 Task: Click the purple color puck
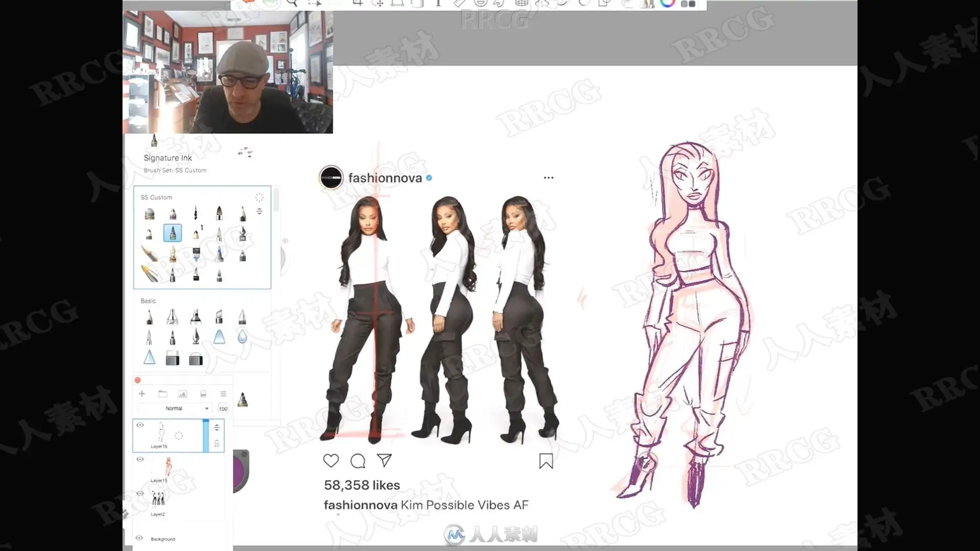click(x=239, y=470)
